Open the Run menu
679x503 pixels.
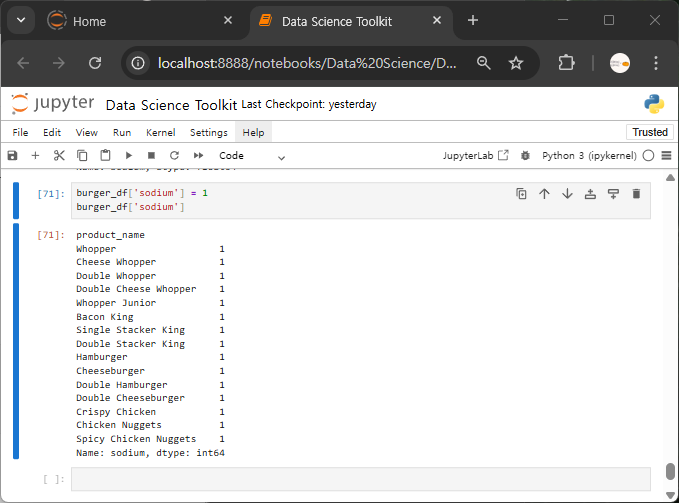pyautogui.click(x=122, y=132)
